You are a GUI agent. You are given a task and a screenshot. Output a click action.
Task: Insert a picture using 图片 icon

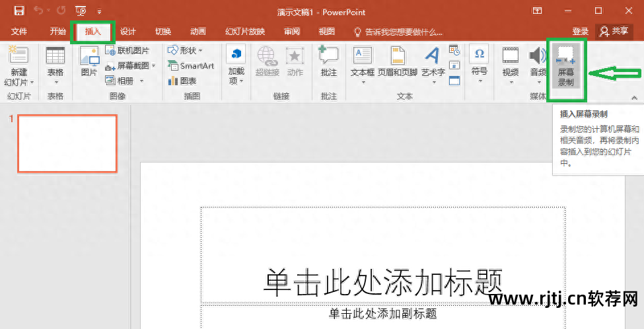[x=89, y=63]
